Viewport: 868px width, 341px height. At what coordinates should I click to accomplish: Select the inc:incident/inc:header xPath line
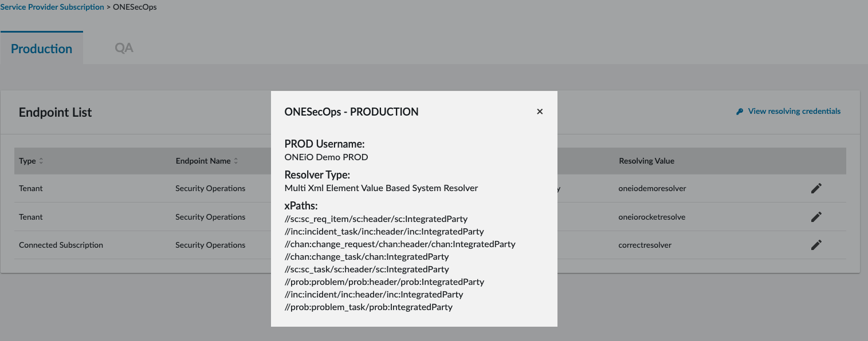[374, 295]
